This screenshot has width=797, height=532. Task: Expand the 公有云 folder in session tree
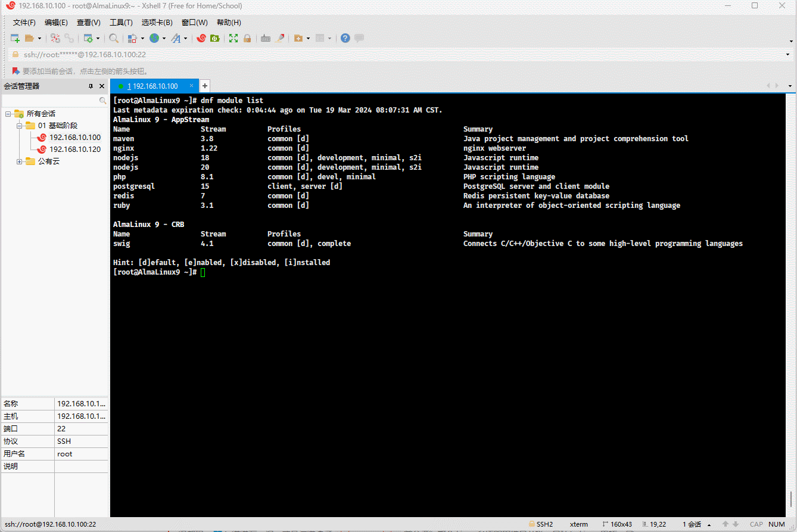click(20, 161)
